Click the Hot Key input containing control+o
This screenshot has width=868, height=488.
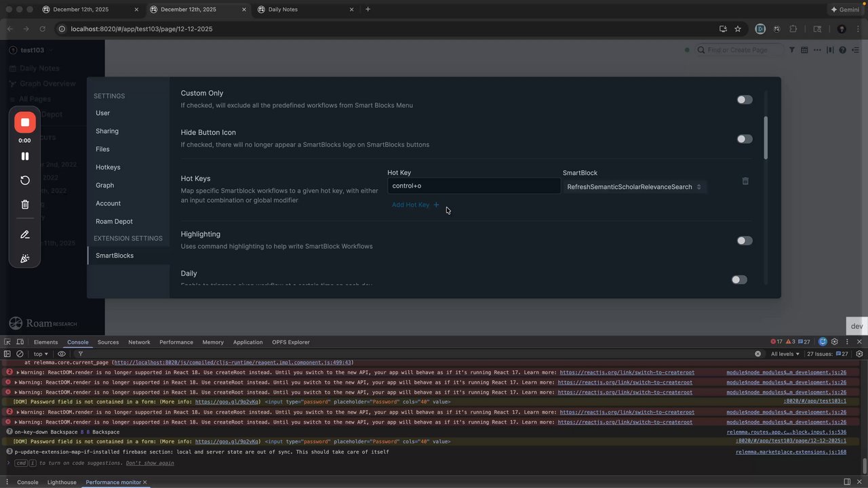click(x=474, y=186)
